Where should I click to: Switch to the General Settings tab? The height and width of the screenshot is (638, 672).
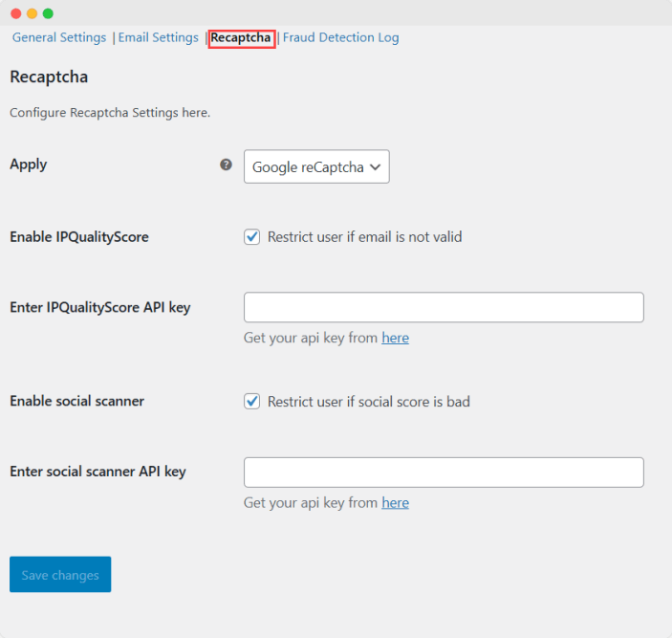(59, 38)
